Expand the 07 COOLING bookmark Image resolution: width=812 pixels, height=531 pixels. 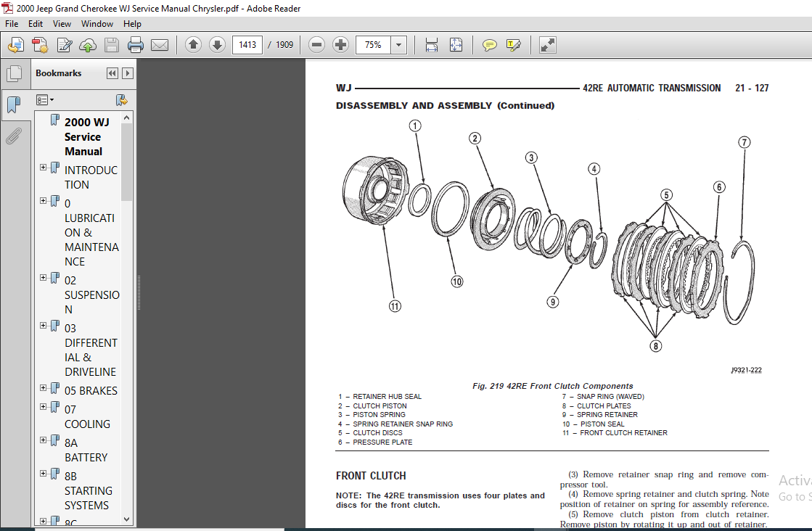[x=44, y=407]
